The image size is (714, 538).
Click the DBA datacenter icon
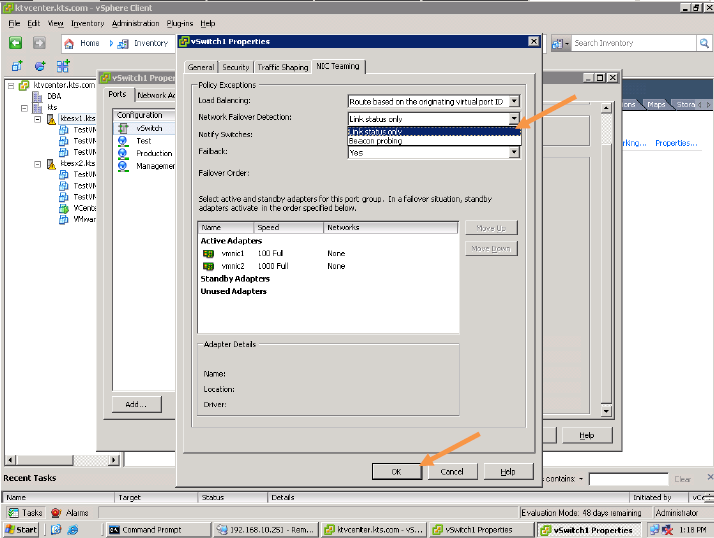coord(37,97)
